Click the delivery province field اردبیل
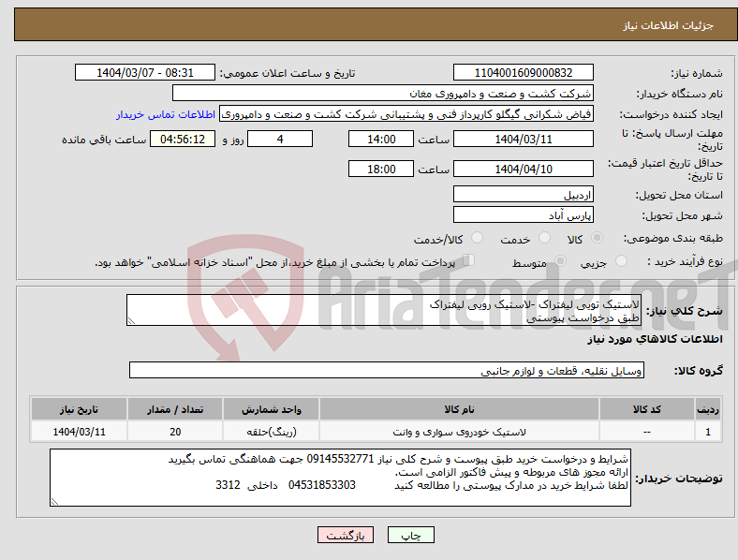738x560 pixels. pos(523,195)
